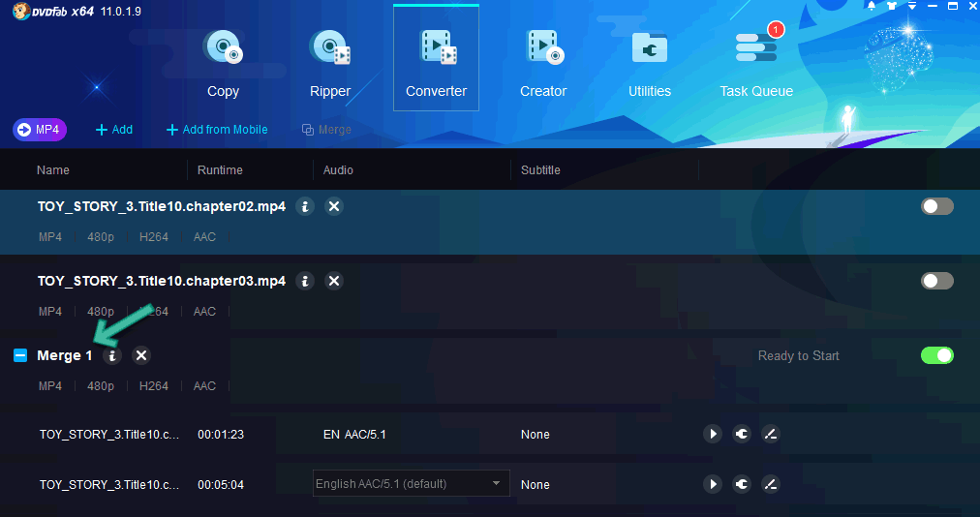This screenshot has height=517, width=980.
Task: Click the 00:01:23 runtime value
Action: pyautogui.click(x=221, y=435)
